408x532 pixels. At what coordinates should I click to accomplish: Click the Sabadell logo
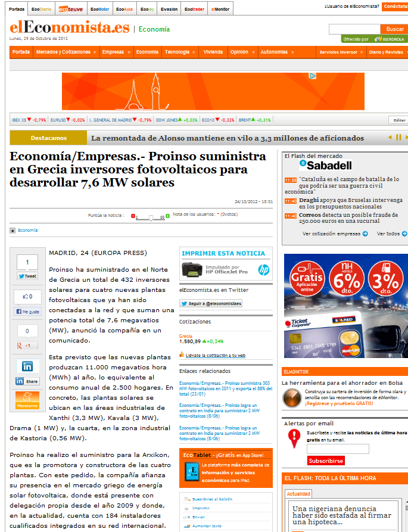325,165
